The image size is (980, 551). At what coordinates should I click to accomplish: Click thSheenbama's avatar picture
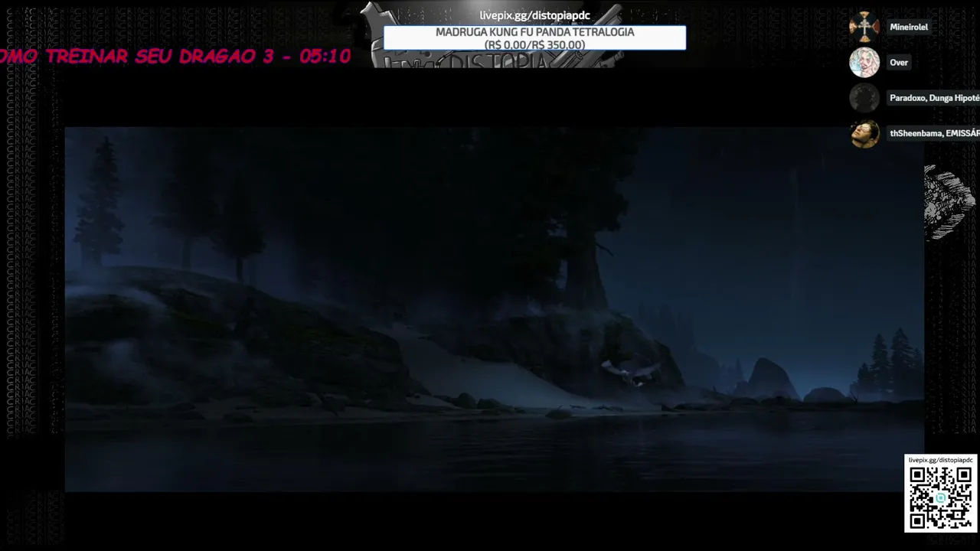pos(864,133)
